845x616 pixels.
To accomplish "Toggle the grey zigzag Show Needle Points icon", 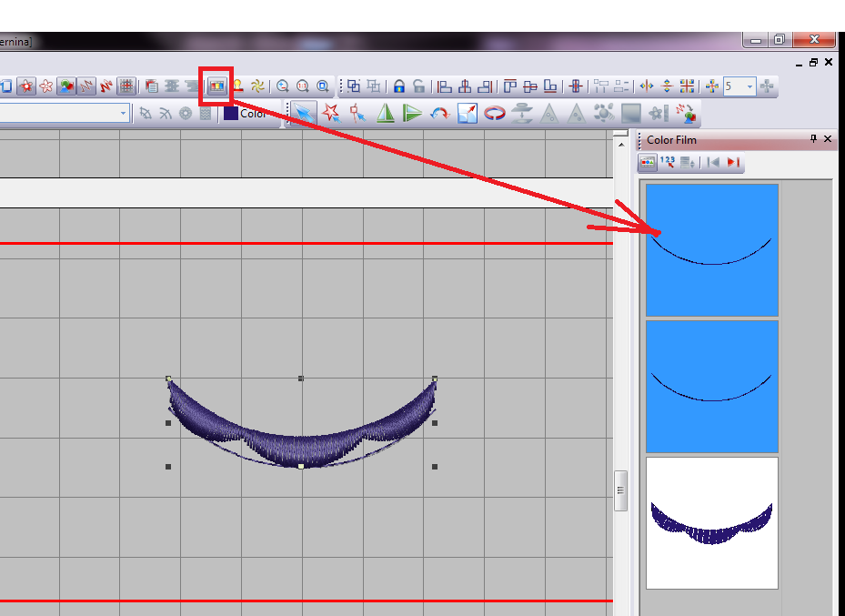I will 86,86.
